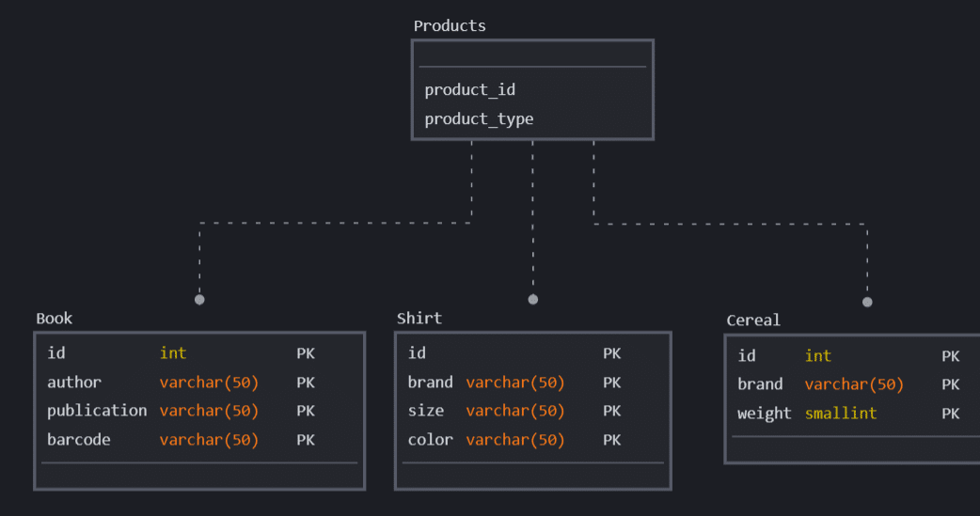Click the product_id field in Products
Image resolution: width=980 pixels, height=516 pixels.
(x=469, y=90)
